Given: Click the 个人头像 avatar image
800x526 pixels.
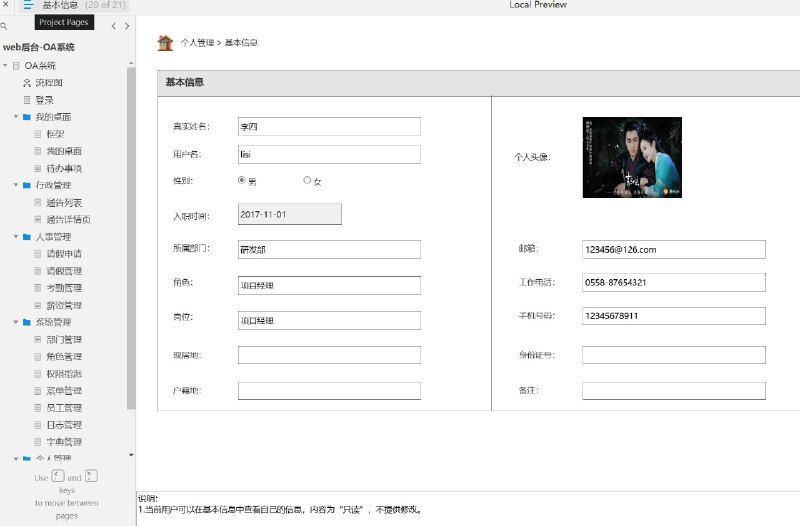Looking at the screenshot, I should 632,157.
